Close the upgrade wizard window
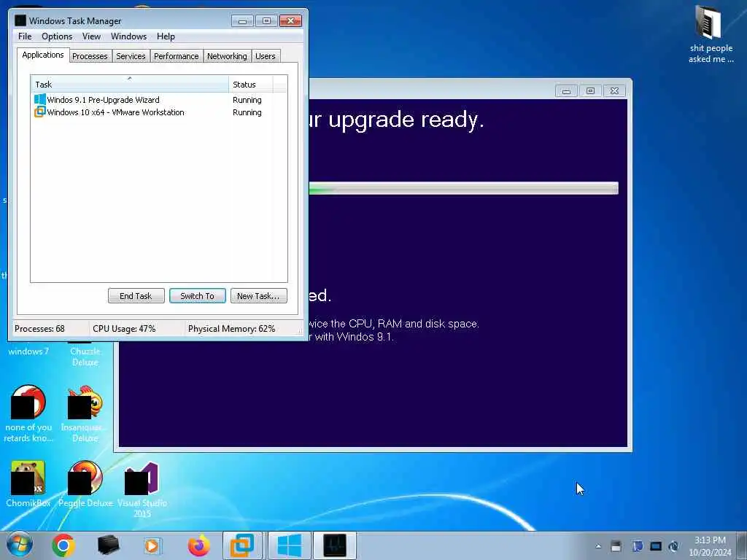747x560 pixels. pos(614,90)
